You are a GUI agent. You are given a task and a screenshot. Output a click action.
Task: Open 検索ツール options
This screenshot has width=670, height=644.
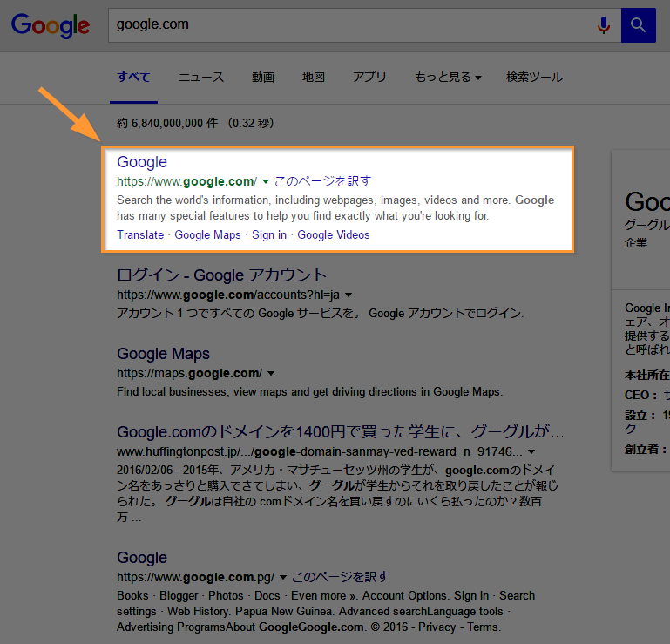pyautogui.click(x=534, y=77)
